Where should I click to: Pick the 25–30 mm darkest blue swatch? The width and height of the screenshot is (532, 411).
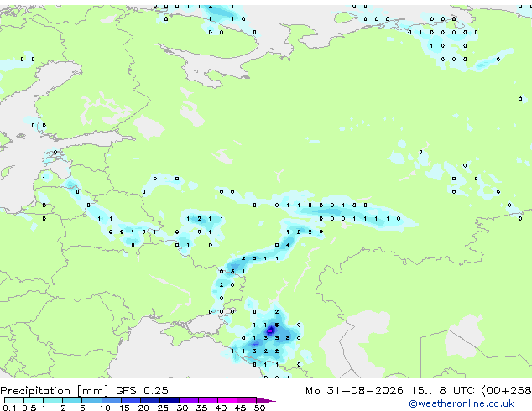[170, 400]
